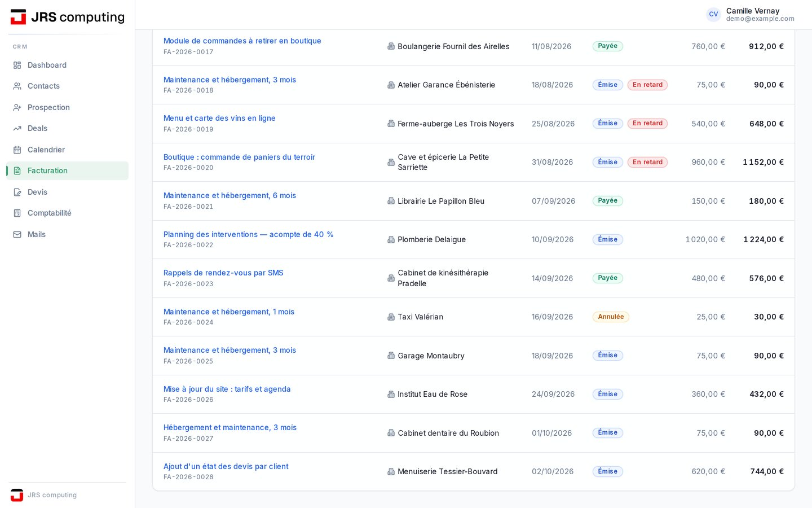Image resolution: width=812 pixels, height=508 pixels.
Task: Click the Calendrier calendar icon
Action: 17,150
